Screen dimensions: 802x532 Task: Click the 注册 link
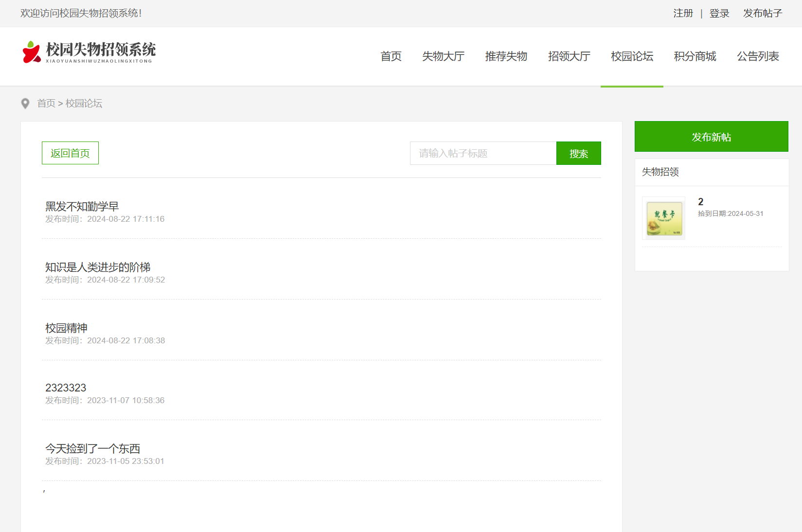[x=683, y=14]
